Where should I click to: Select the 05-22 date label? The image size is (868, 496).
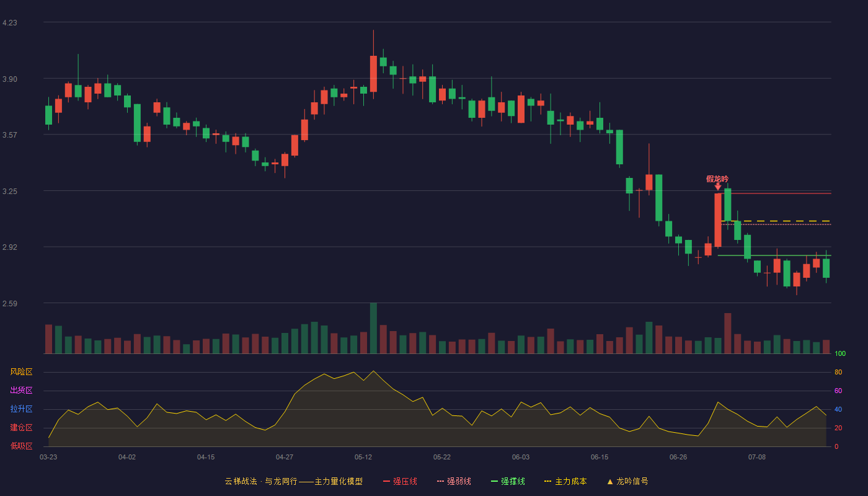pyautogui.click(x=442, y=457)
